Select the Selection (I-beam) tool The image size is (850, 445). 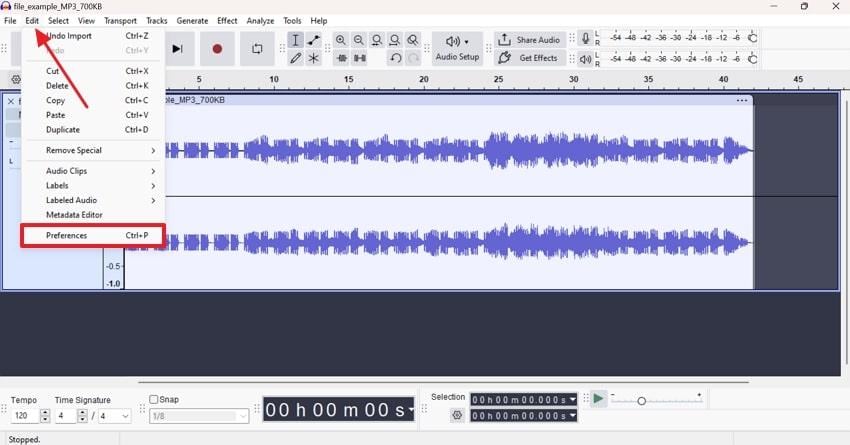click(295, 40)
